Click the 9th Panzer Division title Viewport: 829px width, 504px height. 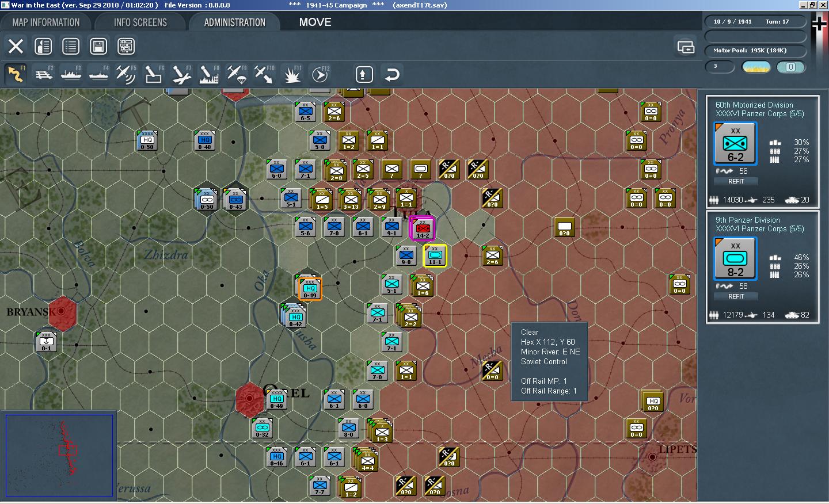(x=747, y=220)
